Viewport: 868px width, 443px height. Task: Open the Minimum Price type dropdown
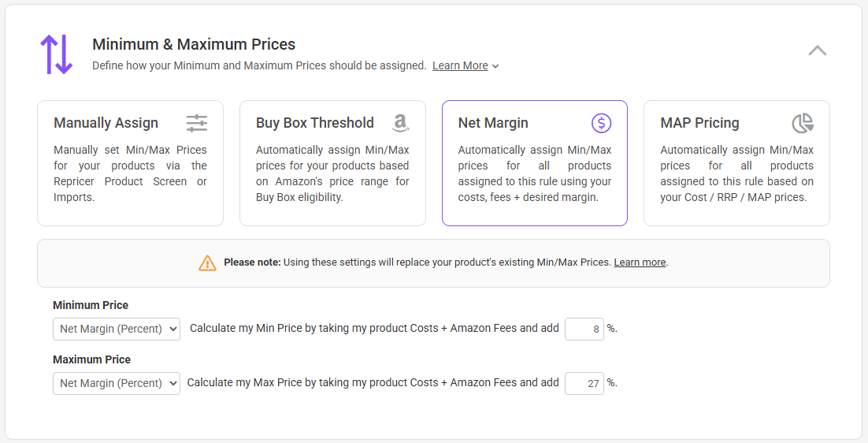click(117, 329)
